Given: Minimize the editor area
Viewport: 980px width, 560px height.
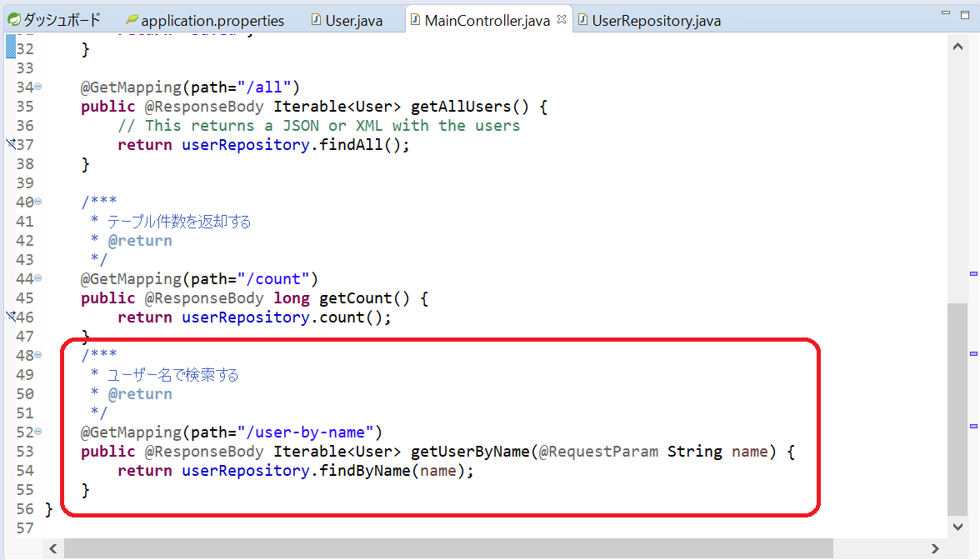Looking at the screenshot, I should 944,13.
